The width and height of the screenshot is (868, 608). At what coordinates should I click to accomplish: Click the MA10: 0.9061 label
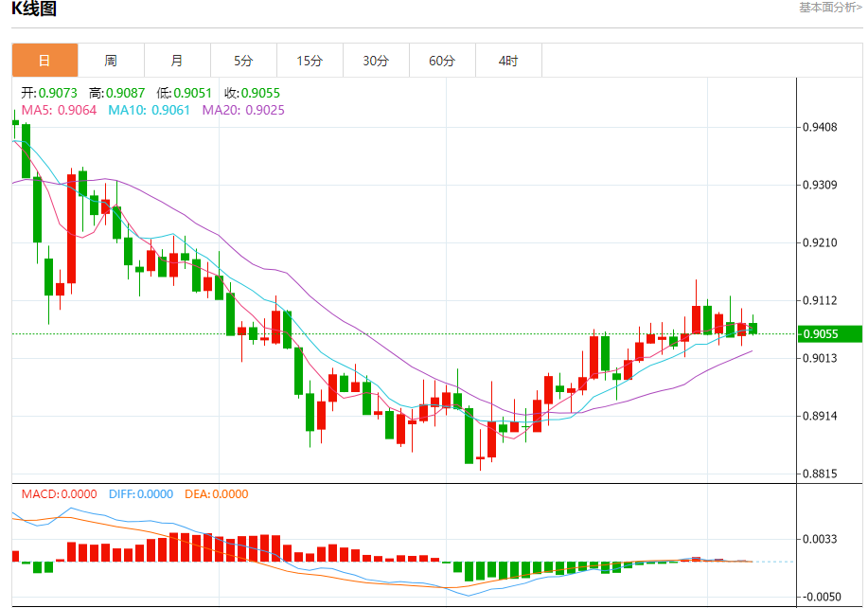(149, 110)
